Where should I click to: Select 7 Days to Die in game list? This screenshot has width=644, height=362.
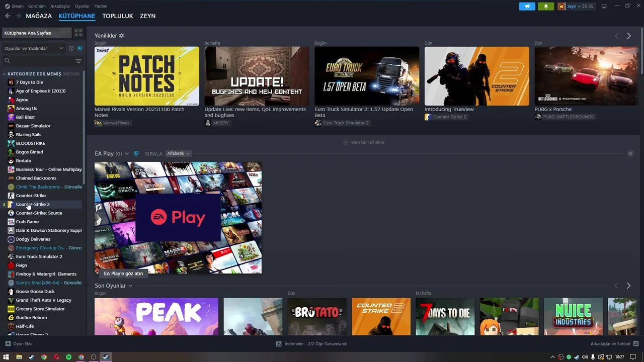[x=42, y=82]
